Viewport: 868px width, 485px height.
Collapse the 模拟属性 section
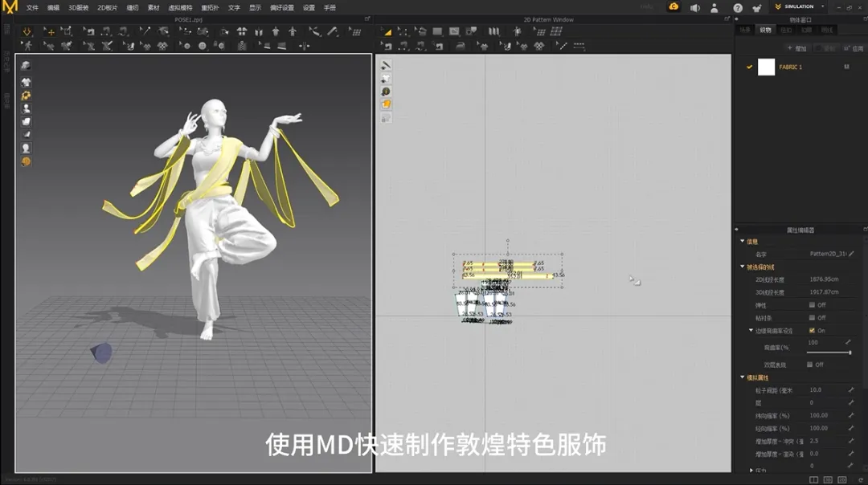[743, 377]
